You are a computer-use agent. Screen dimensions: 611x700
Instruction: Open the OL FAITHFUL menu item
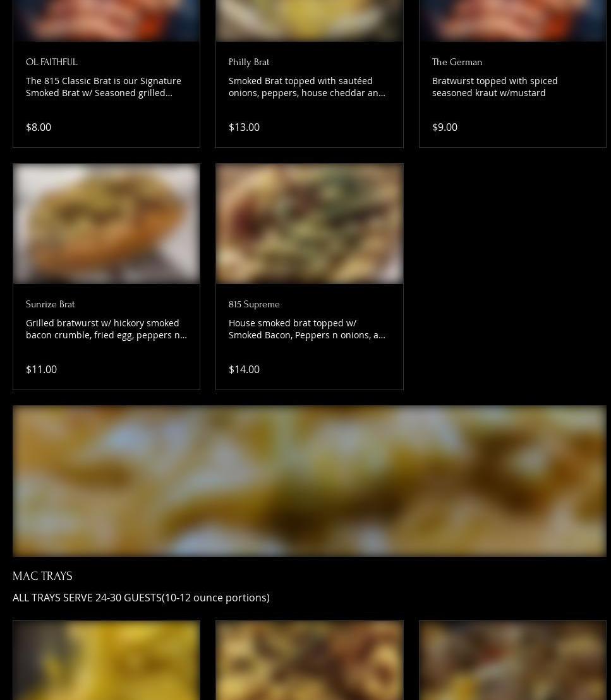pos(51,62)
